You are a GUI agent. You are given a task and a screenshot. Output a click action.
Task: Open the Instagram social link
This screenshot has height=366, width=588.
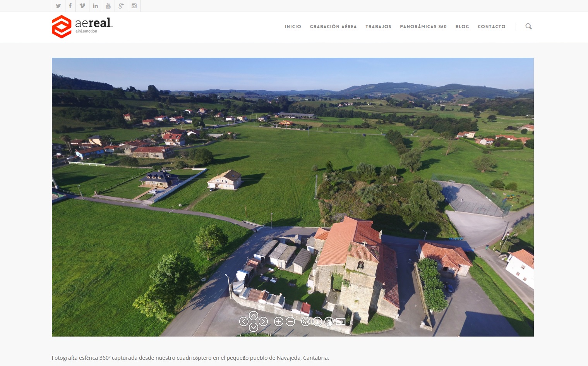coord(134,6)
